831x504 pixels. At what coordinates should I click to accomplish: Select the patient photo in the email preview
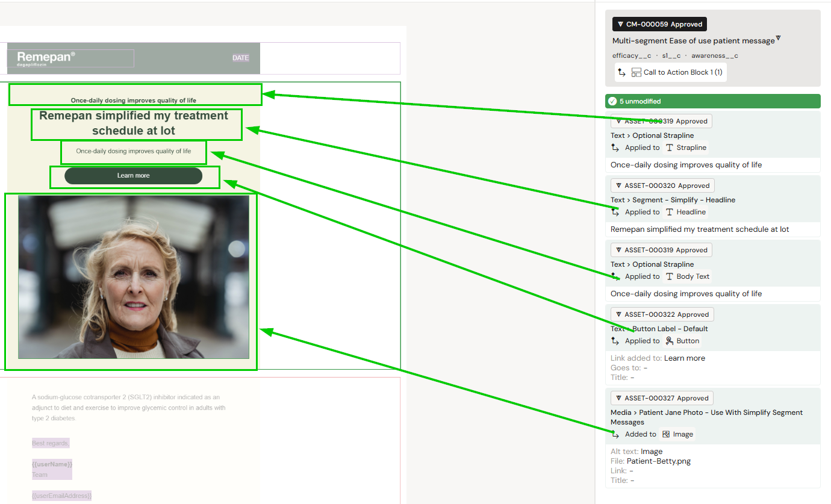(x=133, y=277)
